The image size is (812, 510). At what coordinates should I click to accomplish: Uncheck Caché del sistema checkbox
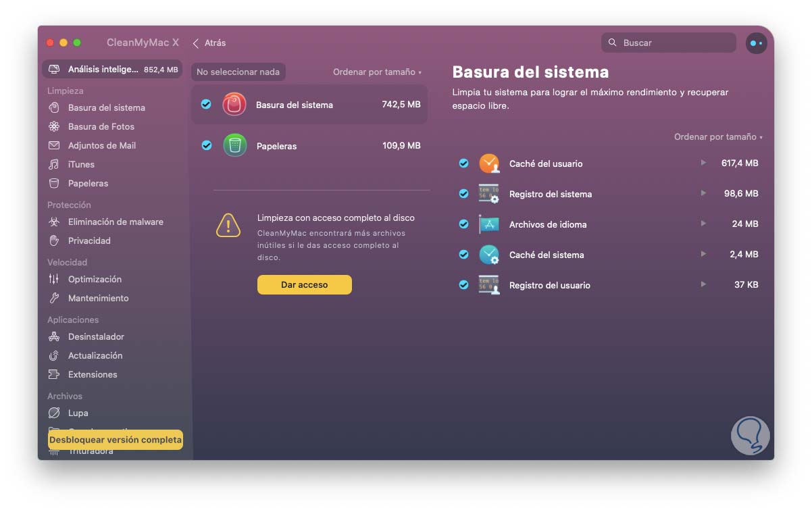(x=463, y=254)
